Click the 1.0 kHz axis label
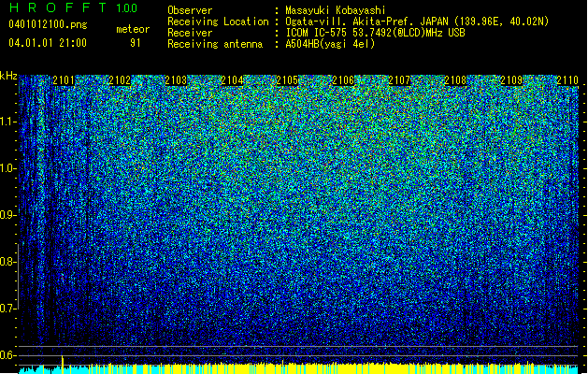The width and height of the screenshot is (588, 374). pos(7,168)
